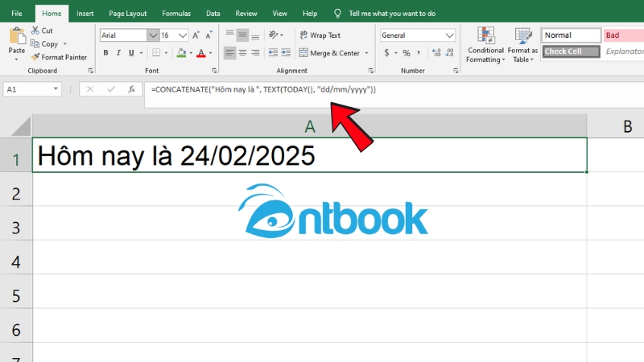This screenshot has height=362, width=644.
Task: Select column A header
Action: [x=310, y=126]
